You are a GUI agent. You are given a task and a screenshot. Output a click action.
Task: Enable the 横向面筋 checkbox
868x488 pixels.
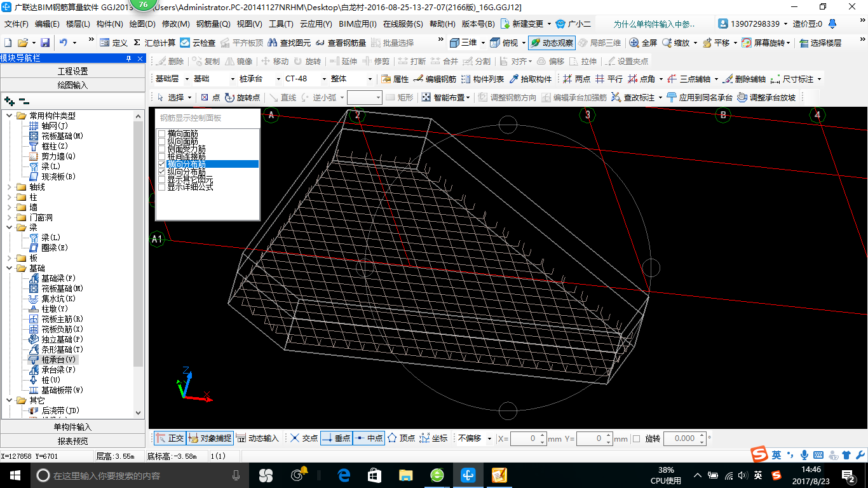[x=162, y=133]
